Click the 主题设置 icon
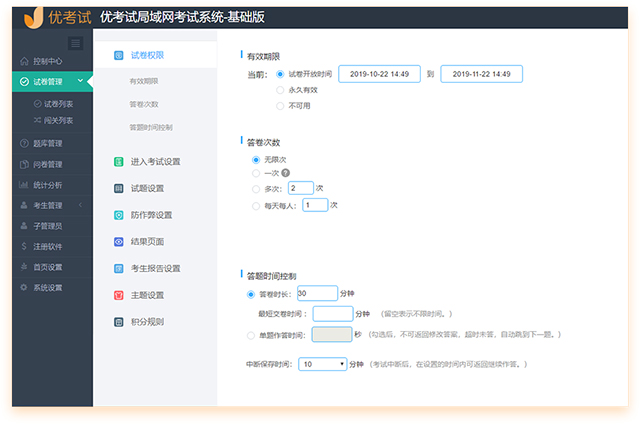 [x=119, y=295]
